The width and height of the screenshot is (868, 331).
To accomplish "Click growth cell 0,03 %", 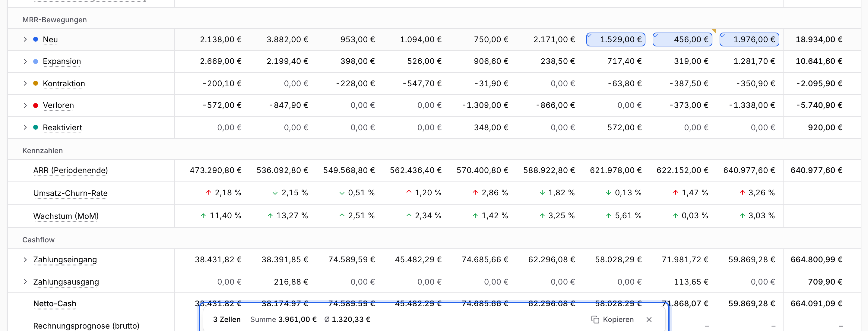I will pyautogui.click(x=690, y=216).
